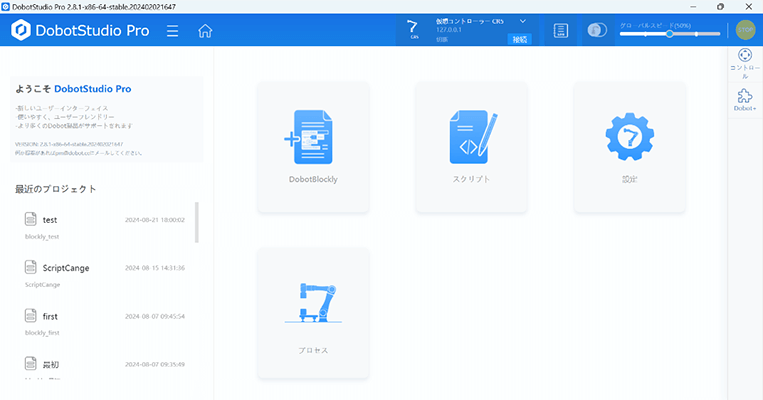Open the log notebook icon
This screenshot has width=763, height=400.
point(561,30)
